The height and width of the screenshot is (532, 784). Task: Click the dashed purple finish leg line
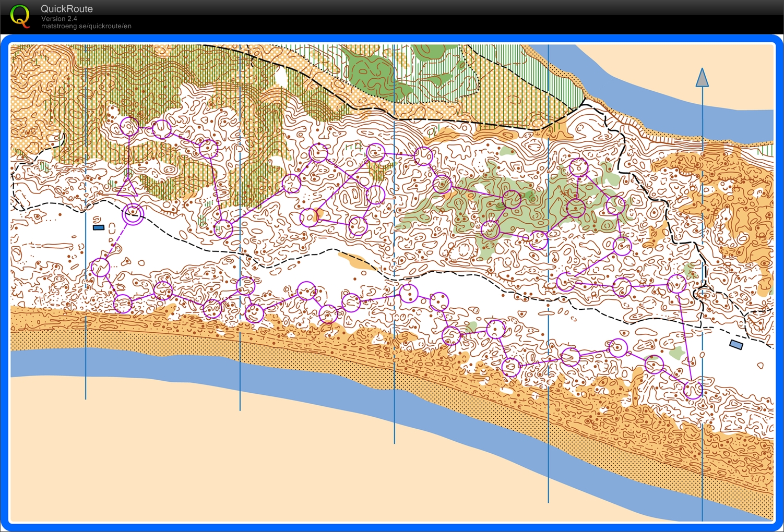pyautogui.click(x=117, y=240)
